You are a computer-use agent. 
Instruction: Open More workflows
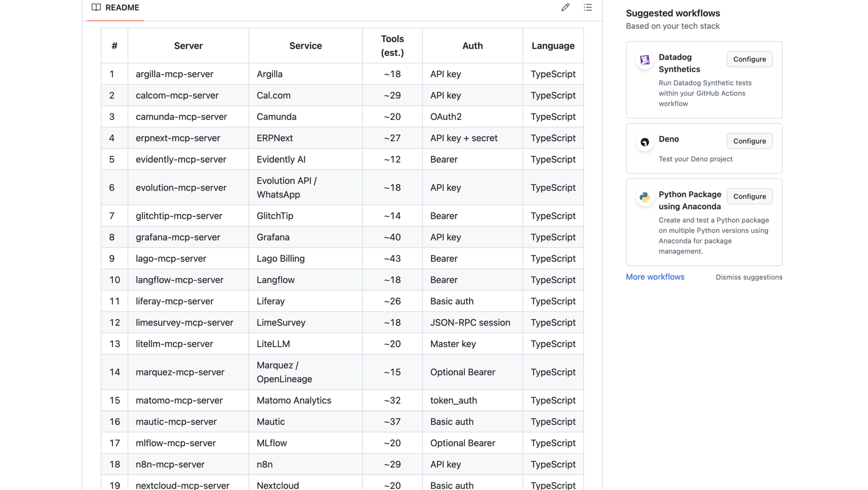click(x=655, y=277)
